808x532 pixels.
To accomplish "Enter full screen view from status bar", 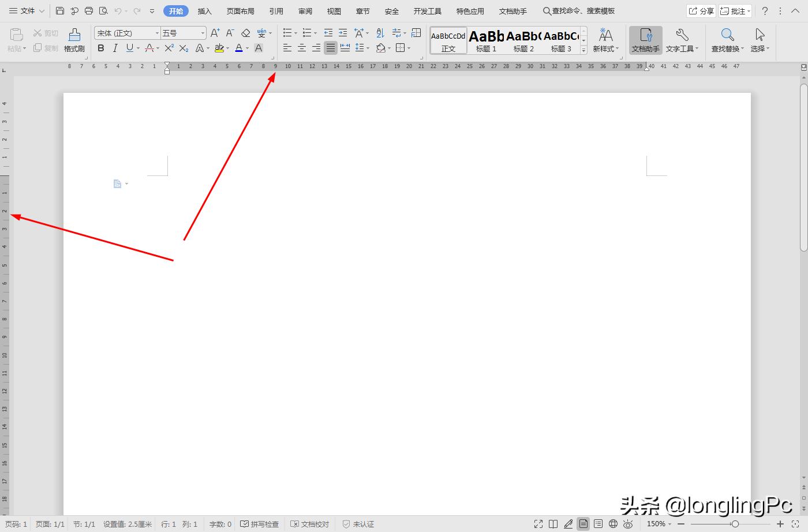I will (x=538, y=524).
